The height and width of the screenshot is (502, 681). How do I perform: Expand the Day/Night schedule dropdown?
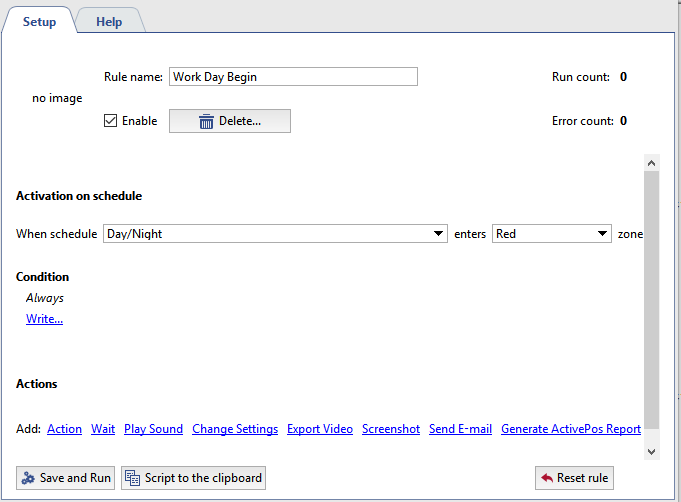coord(439,234)
